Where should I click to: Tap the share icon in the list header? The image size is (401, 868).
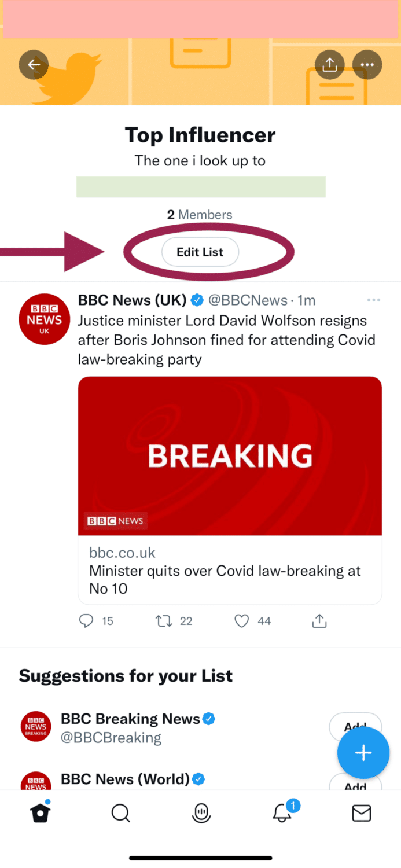click(x=330, y=65)
